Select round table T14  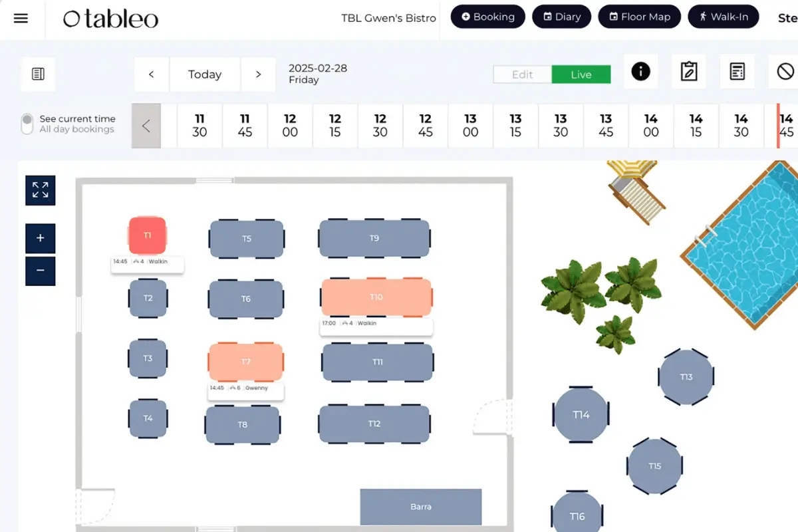[x=581, y=415]
